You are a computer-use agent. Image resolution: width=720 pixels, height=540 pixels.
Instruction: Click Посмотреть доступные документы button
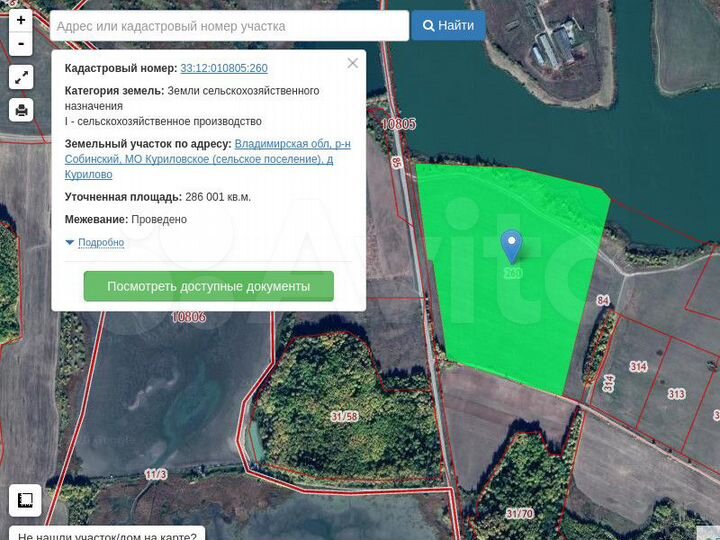pos(208,286)
